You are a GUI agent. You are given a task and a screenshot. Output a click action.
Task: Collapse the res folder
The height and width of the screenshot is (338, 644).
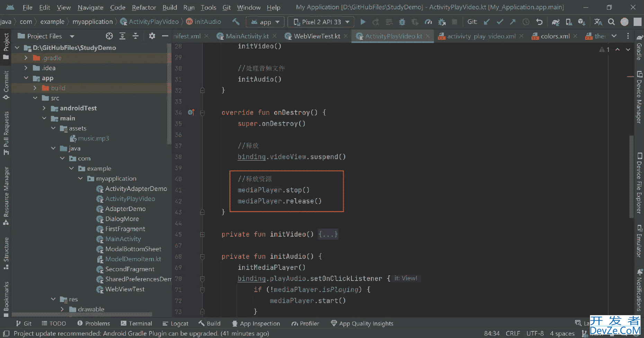53,299
